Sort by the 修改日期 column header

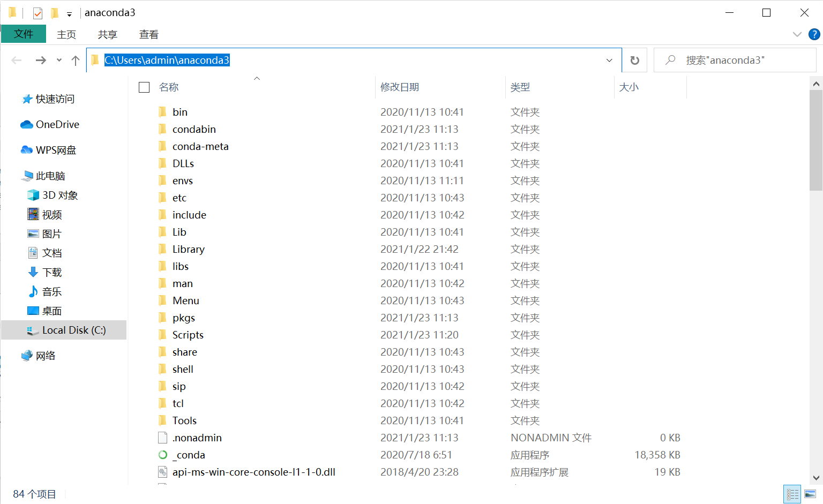[400, 87]
